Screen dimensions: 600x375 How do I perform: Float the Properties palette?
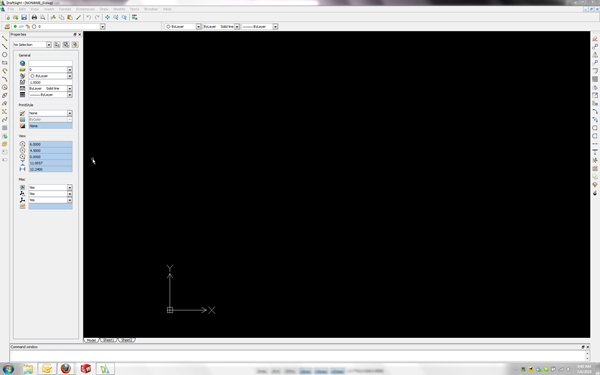(x=75, y=34)
